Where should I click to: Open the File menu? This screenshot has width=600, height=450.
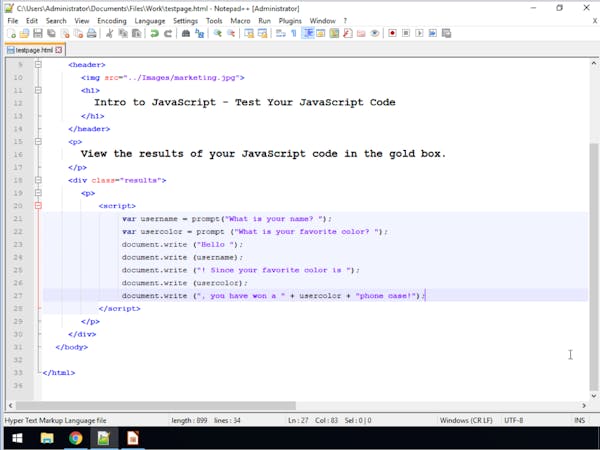pos(13,21)
